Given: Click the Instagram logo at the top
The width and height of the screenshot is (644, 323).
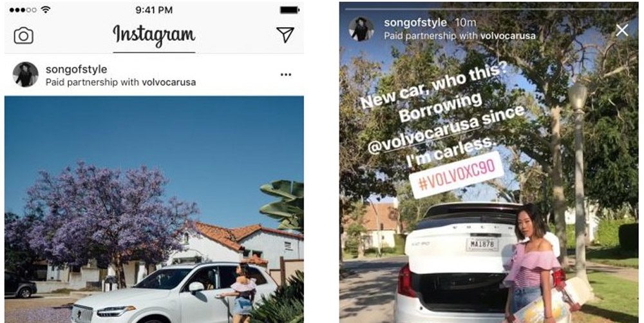Looking at the screenshot, I should (154, 36).
